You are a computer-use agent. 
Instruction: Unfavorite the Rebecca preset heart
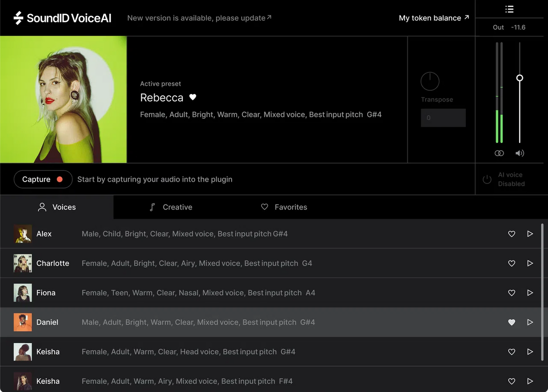(x=192, y=97)
